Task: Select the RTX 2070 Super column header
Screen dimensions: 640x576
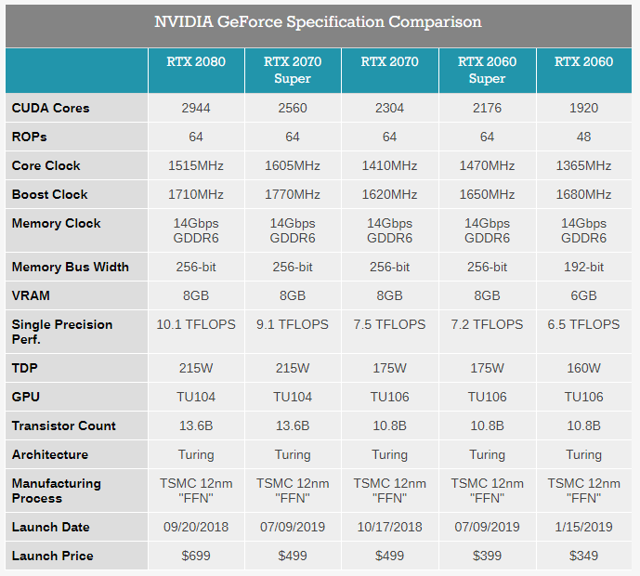Action: click(293, 70)
